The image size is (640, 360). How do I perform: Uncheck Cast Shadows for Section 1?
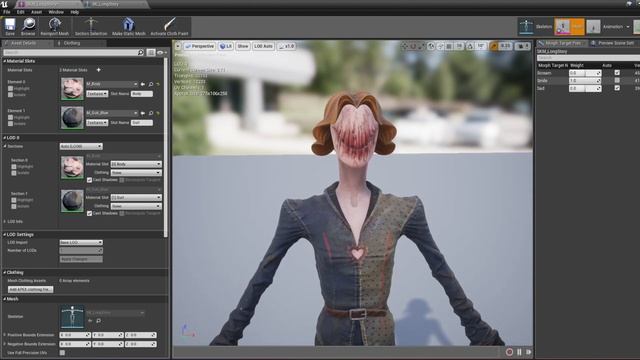(x=89, y=213)
